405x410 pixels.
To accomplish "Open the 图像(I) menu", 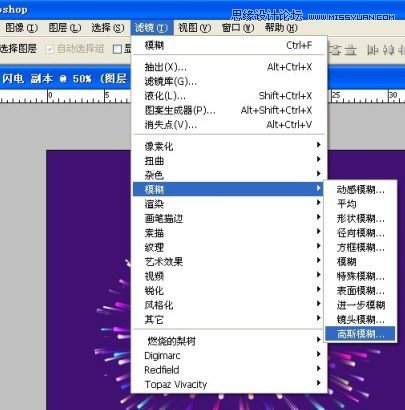I will pyautogui.click(x=21, y=28).
